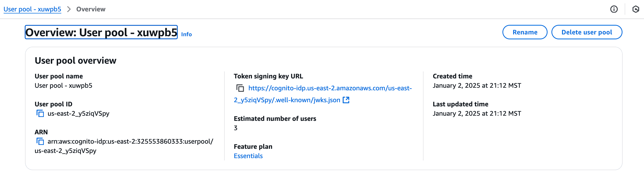Navigate via the User pool - xuwpb5 breadcrumb
The image size is (644, 177).
tap(32, 9)
